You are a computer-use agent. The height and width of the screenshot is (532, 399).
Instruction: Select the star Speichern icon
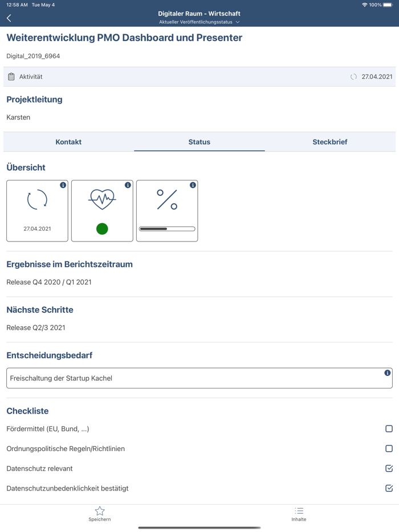click(x=99, y=511)
